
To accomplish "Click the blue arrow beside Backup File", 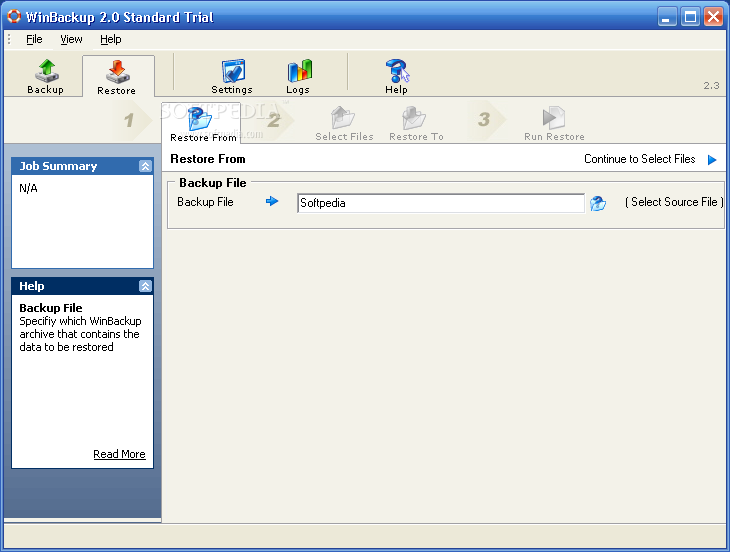I will [x=272, y=201].
